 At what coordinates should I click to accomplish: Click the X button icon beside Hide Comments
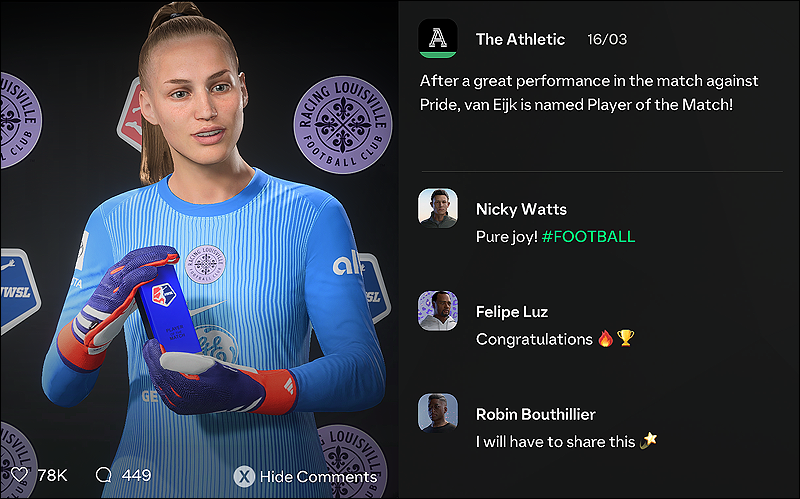pyautogui.click(x=244, y=477)
